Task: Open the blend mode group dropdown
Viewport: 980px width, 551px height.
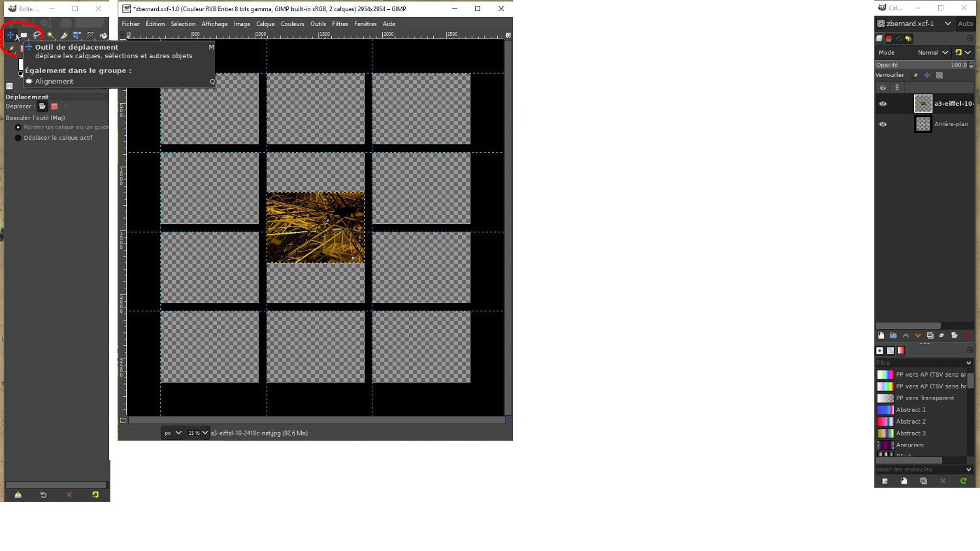Action: click(x=963, y=52)
